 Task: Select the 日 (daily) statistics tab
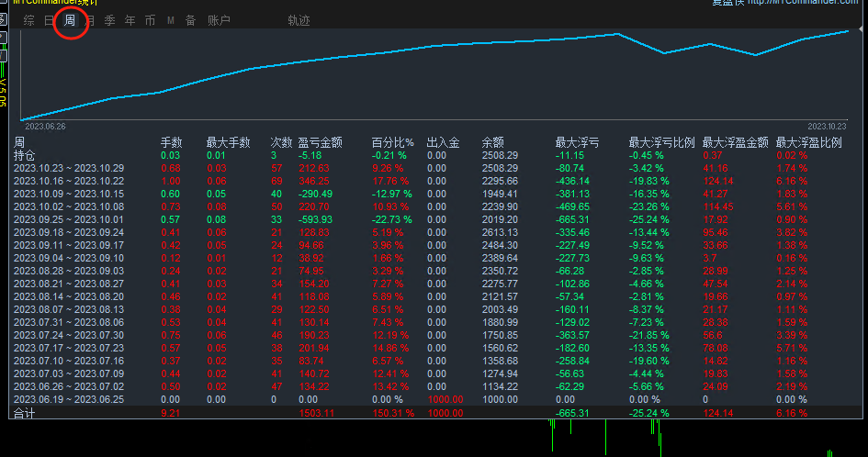[50, 20]
